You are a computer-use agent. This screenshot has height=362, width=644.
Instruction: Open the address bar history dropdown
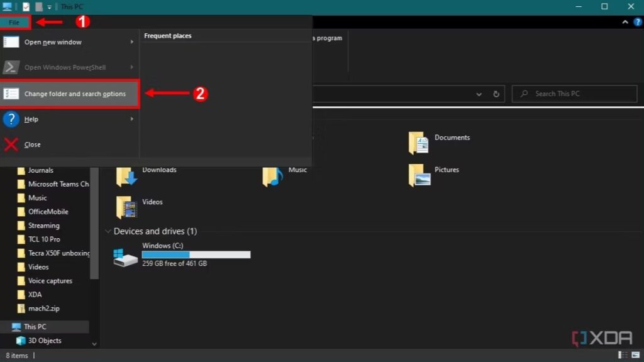tap(479, 94)
